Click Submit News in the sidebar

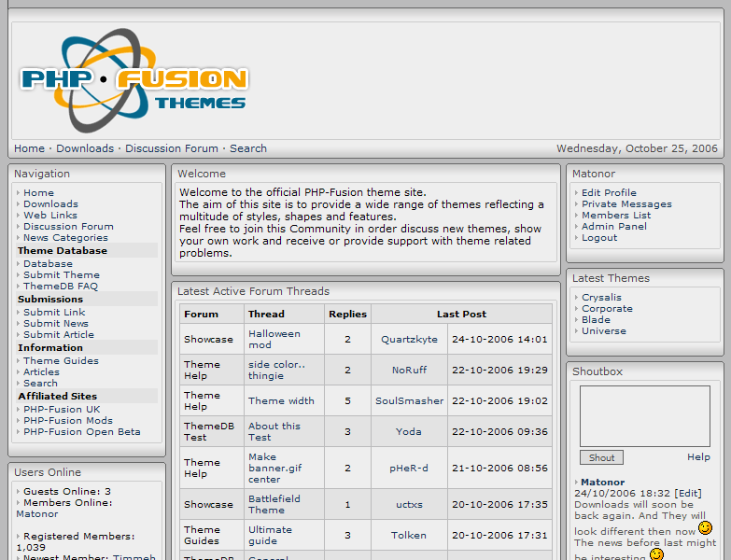56,323
